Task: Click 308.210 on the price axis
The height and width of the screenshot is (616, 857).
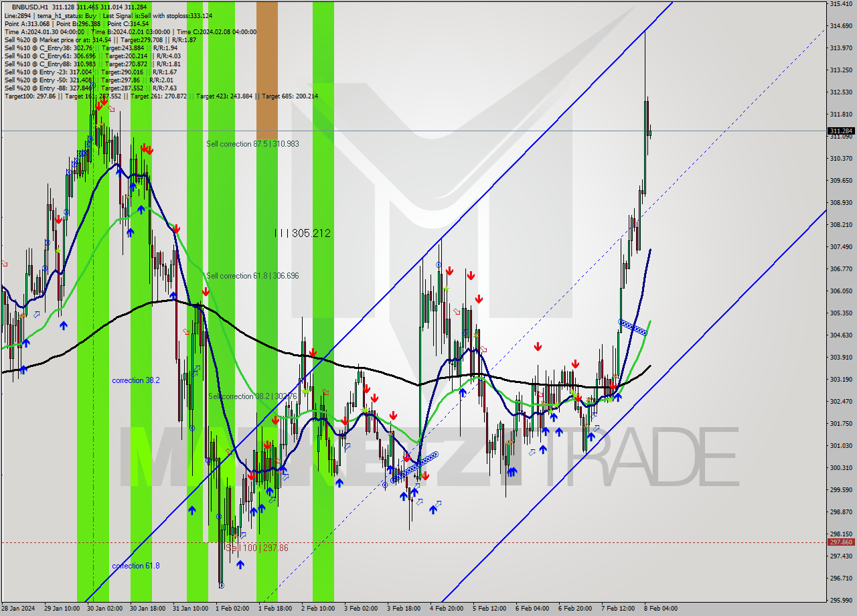Action: 841,225
